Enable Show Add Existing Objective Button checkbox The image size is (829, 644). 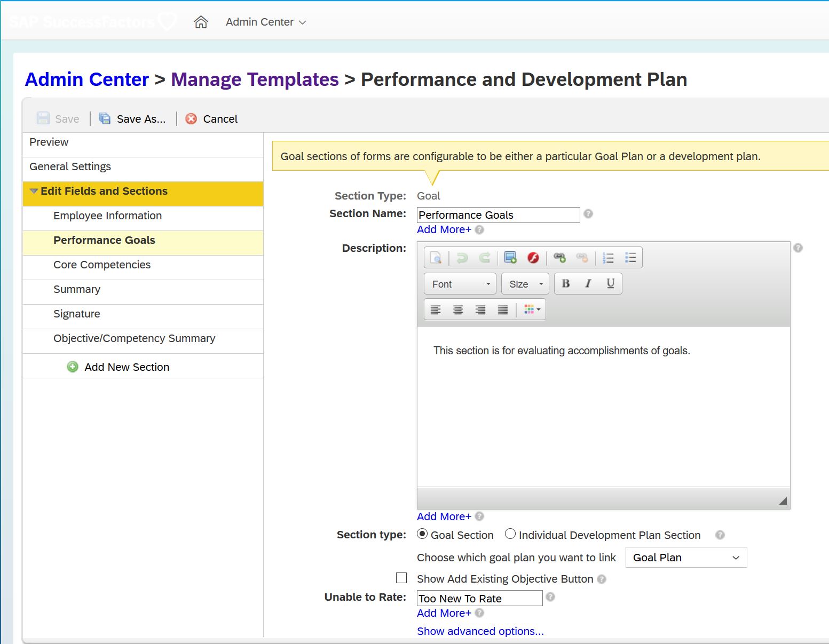(x=401, y=578)
